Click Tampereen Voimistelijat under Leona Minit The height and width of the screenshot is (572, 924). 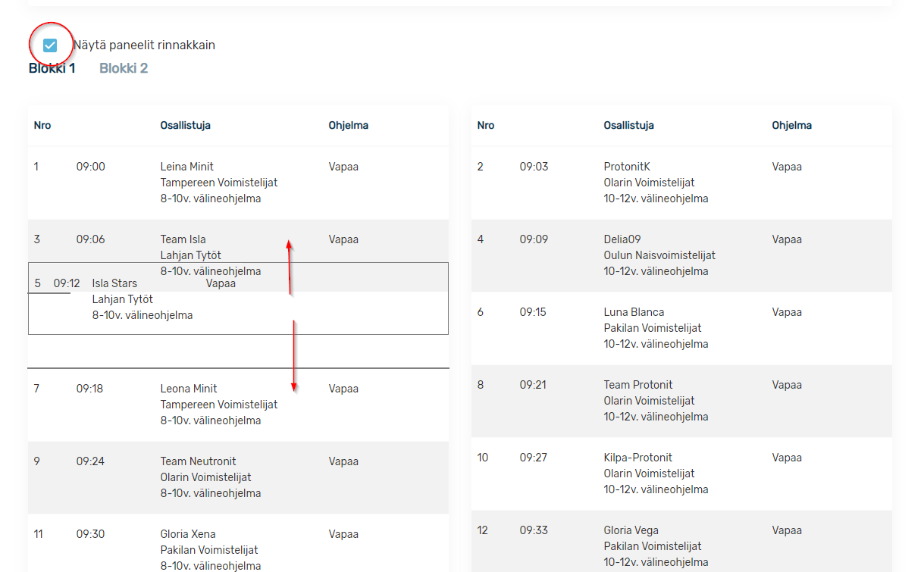(219, 405)
